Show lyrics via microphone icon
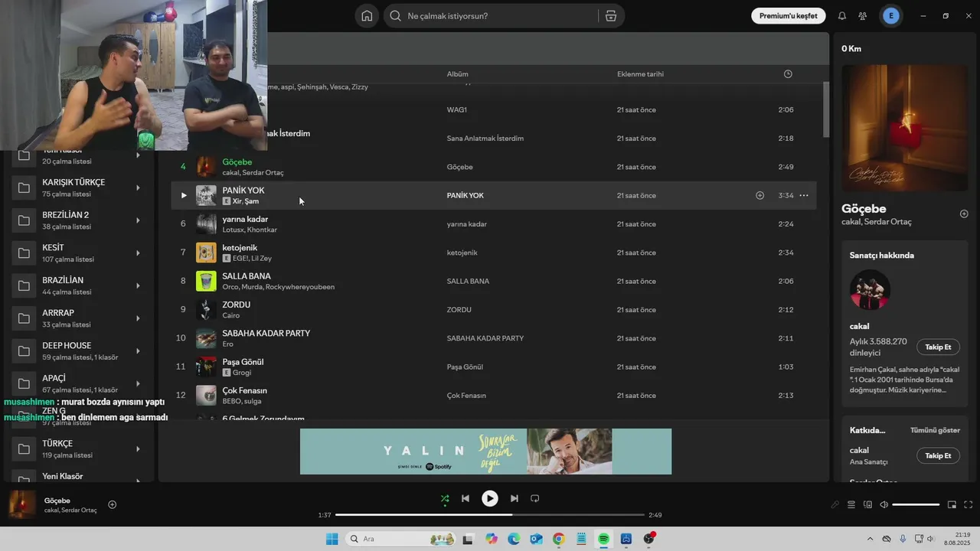 pyautogui.click(x=835, y=504)
